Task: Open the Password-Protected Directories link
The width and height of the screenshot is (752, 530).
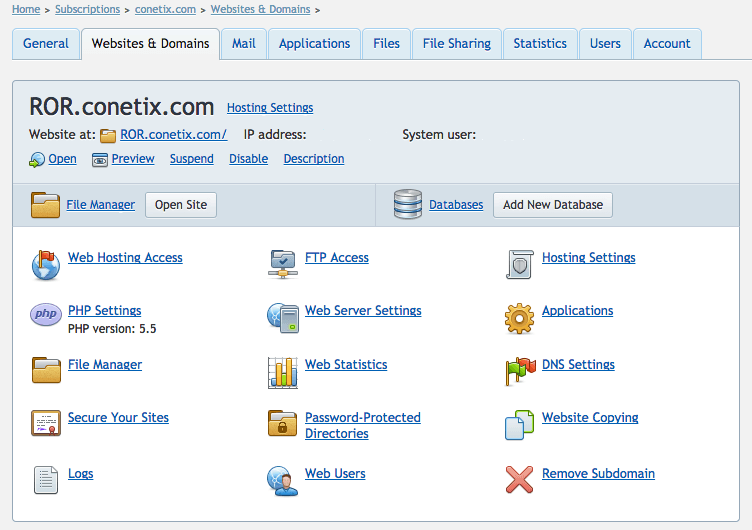Action: [363, 425]
